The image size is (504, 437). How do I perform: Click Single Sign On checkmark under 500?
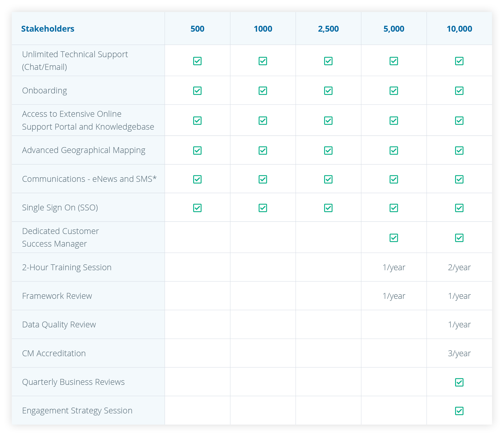click(x=197, y=208)
